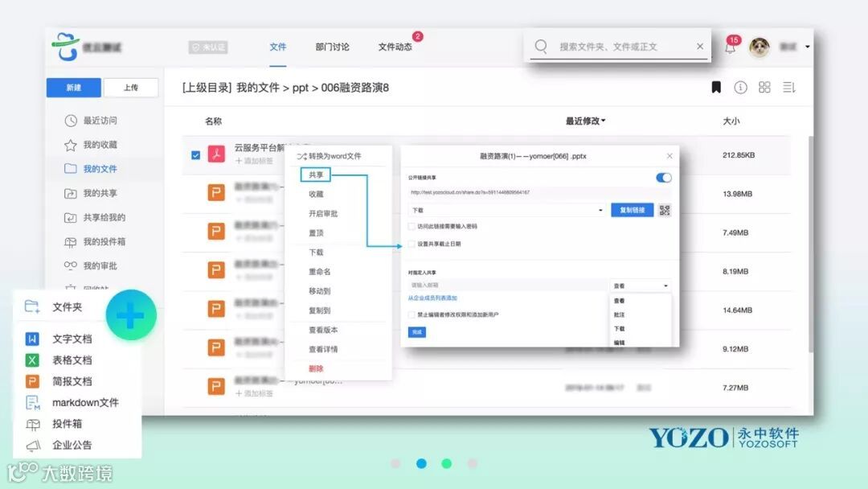
Task: Choose 共享 in the context menu
Action: (316, 175)
